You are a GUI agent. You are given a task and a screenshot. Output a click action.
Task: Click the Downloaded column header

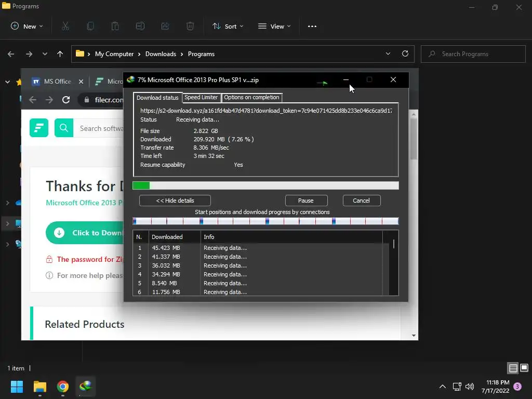(x=175, y=237)
